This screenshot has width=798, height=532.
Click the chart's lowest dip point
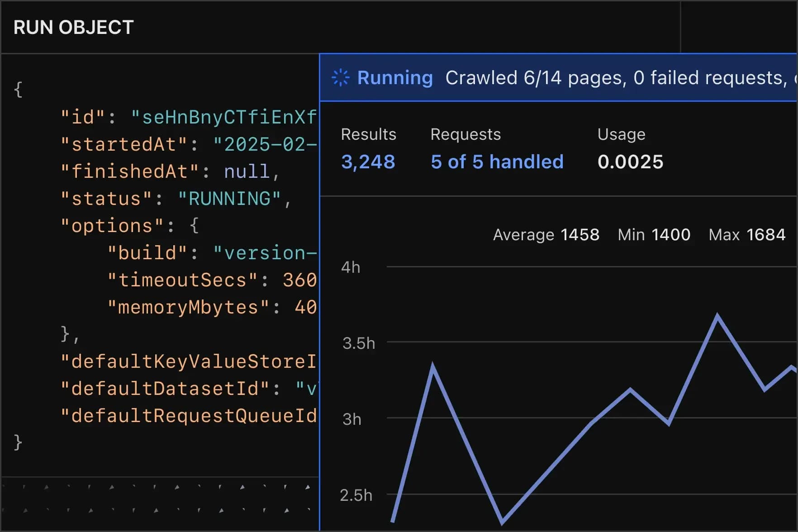pyautogui.click(x=502, y=522)
